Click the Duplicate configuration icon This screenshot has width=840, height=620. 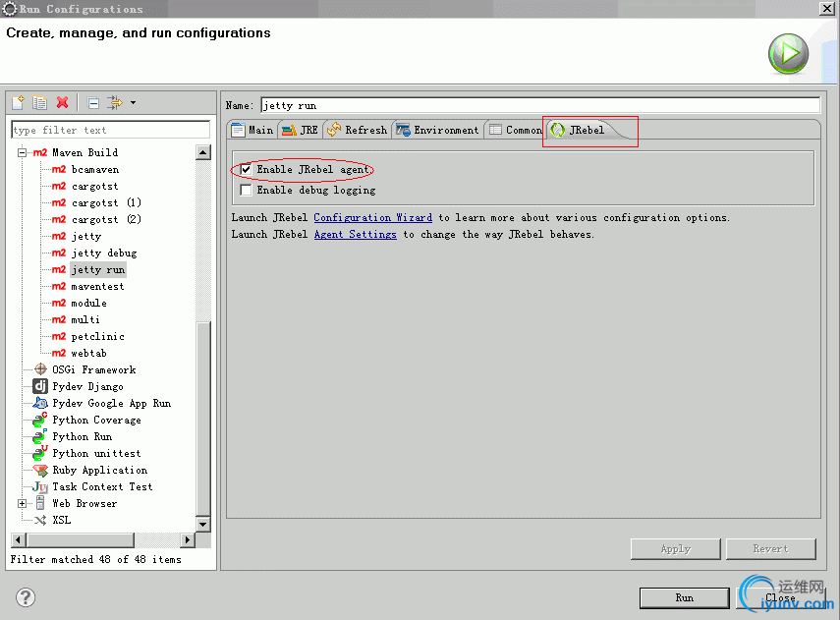tap(39, 102)
